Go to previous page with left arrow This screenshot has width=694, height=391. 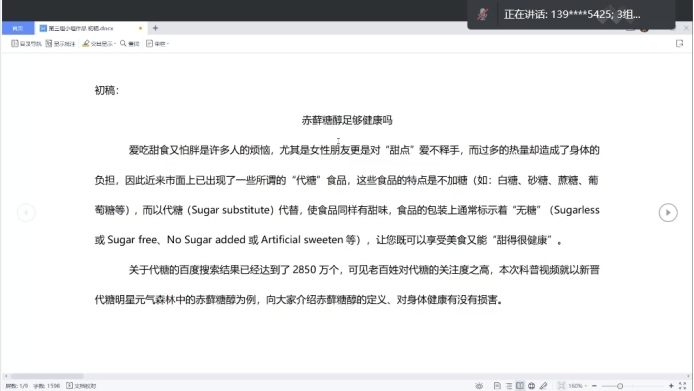click(26, 213)
